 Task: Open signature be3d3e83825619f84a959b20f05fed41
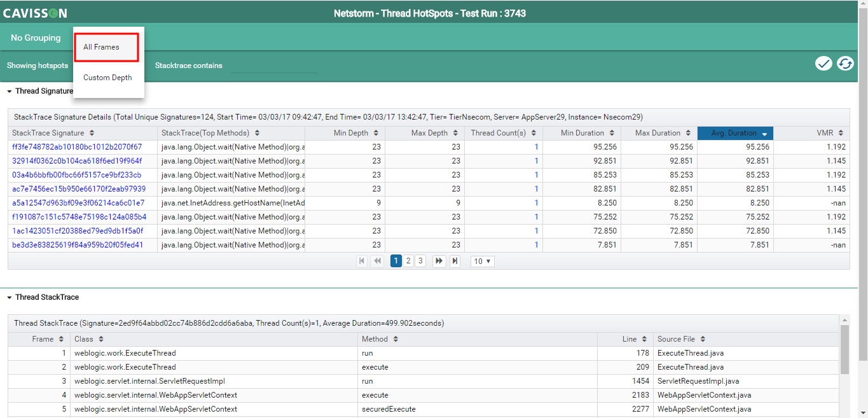point(78,245)
